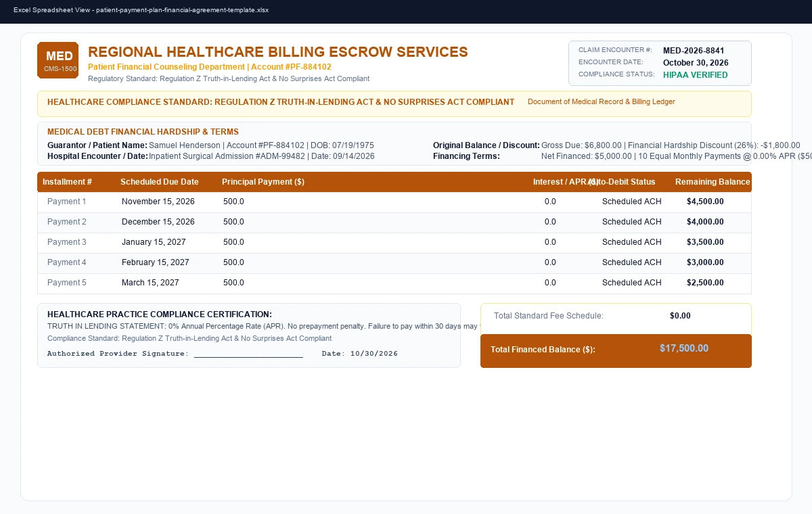The width and height of the screenshot is (812, 514).
Task: Click the Total Financed Balance ($) label
Action: 543,350
